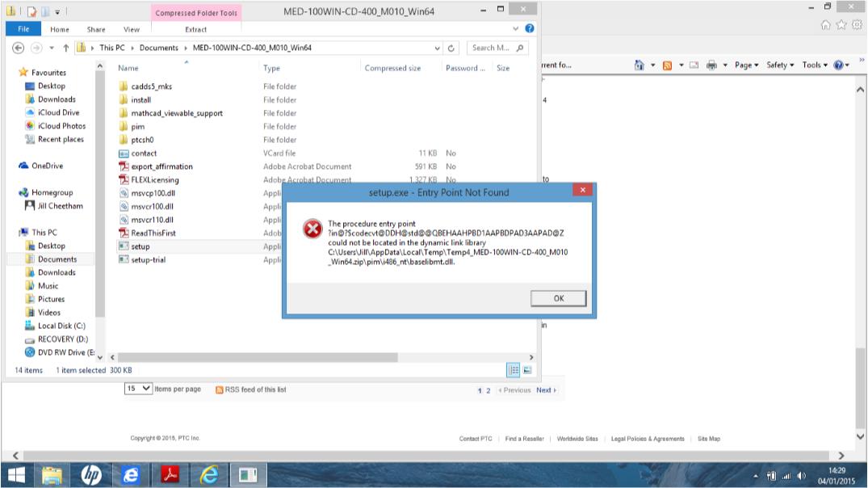Open the Tools dropdown menu in browser
The image size is (868, 488).
(x=815, y=65)
